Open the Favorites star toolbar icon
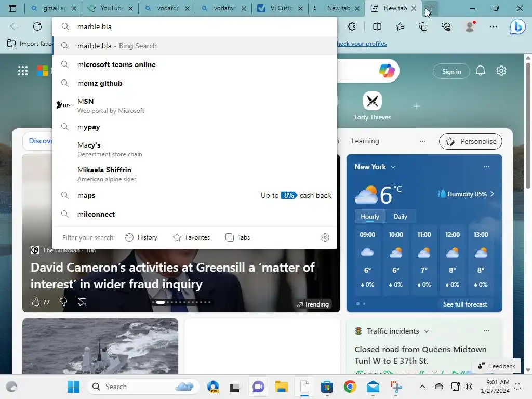 (x=400, y=26)
